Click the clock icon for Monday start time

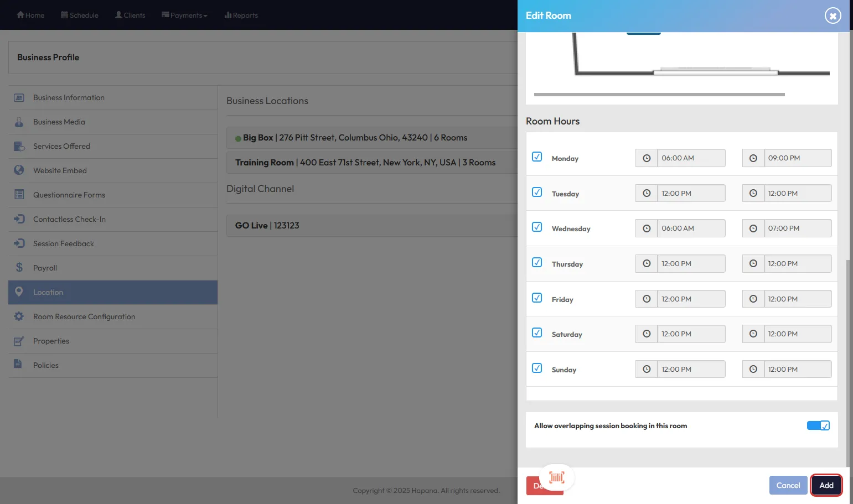coord(646,158)
